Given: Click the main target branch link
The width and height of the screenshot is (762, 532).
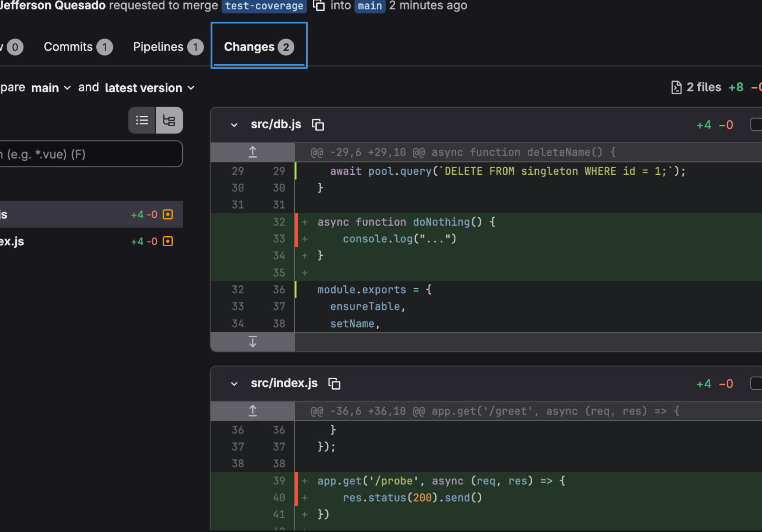Looking at the screenshot, I should point(370,6).
